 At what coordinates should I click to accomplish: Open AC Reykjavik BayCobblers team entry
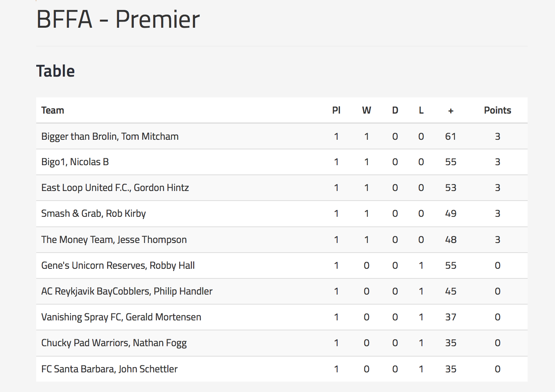coord(127,291)
